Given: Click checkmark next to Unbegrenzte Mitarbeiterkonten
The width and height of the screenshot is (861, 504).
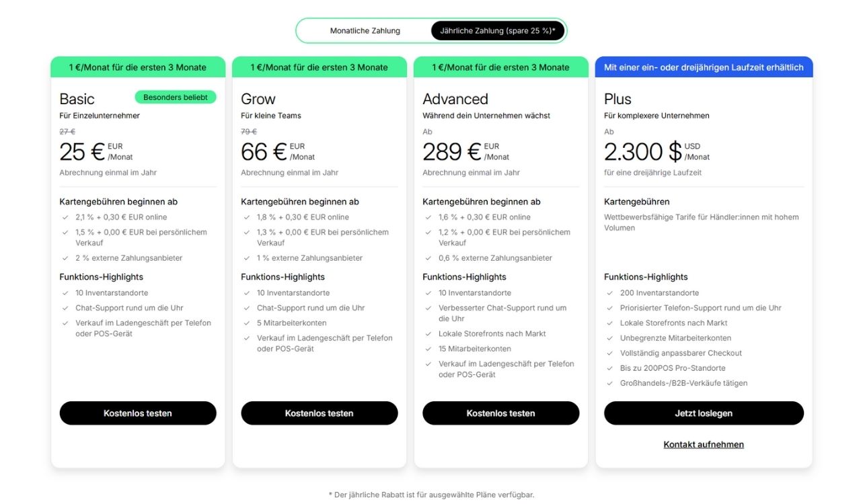Looking at the screenshot, I should pos(610,338).
